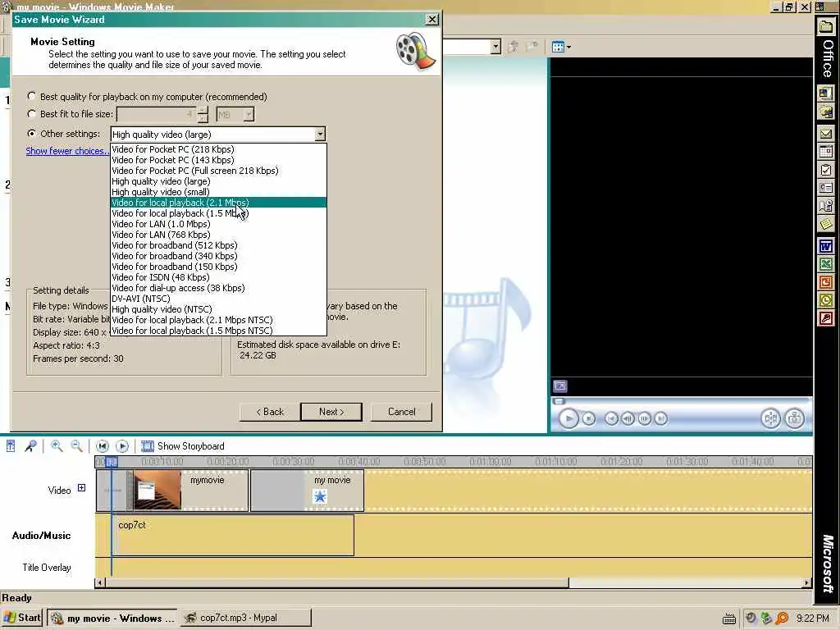
Task: Open the Start menu
Action: pos(22,618)
